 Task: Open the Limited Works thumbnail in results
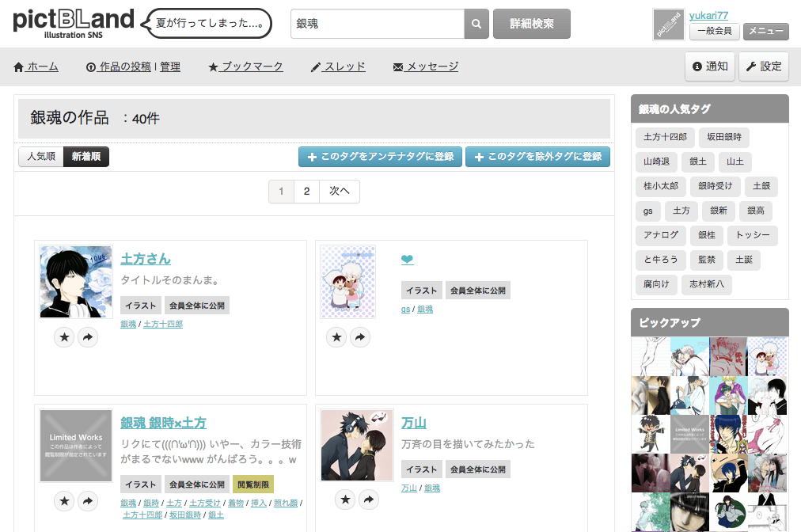76,446
